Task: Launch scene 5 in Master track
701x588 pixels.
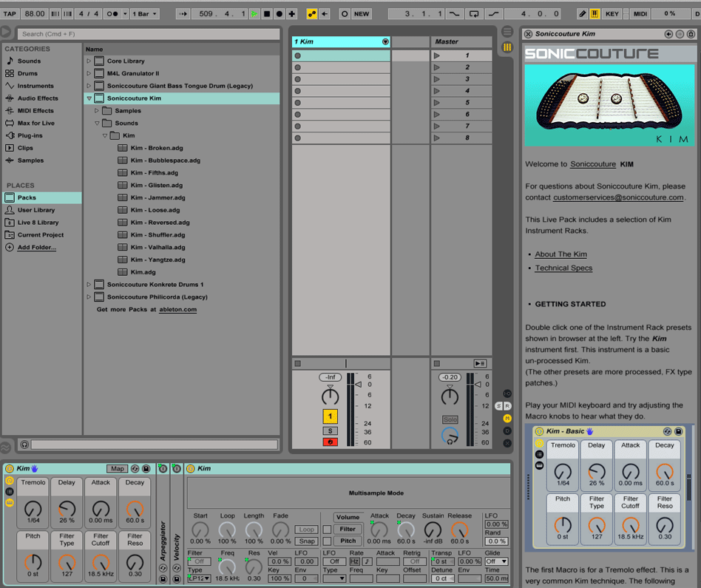Action: 437,103
